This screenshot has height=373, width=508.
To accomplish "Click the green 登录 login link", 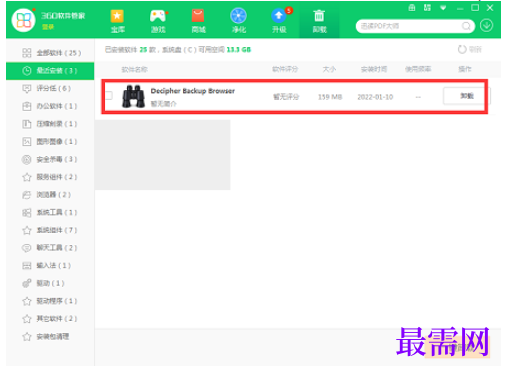I will 48,27.
